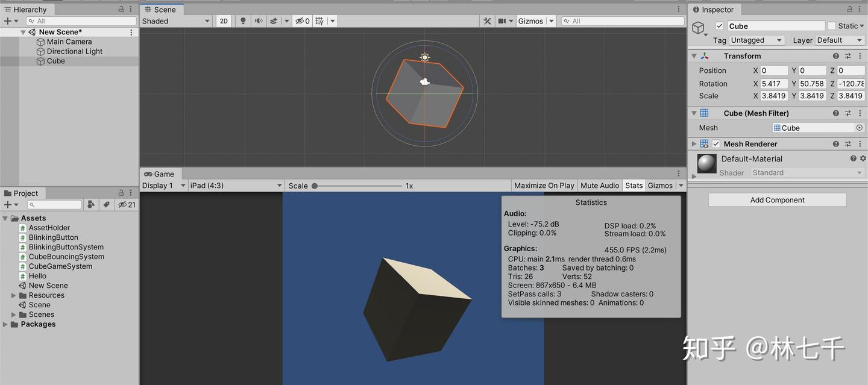
Task: Click the Stats button above Game view
Action: [634, 185]
